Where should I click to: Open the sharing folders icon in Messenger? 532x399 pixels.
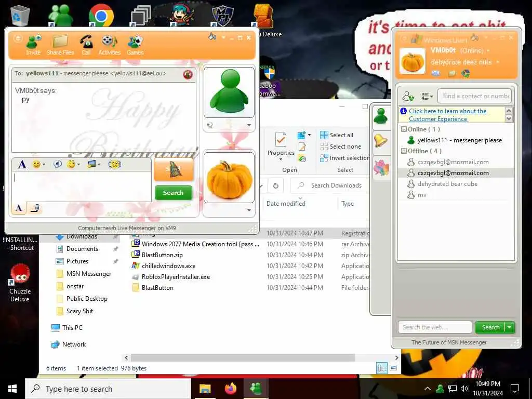[x=452, y=73]
